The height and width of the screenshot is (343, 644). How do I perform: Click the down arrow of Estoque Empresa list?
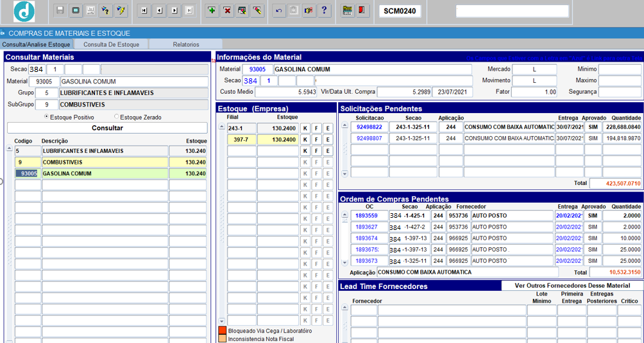point(222,321)
